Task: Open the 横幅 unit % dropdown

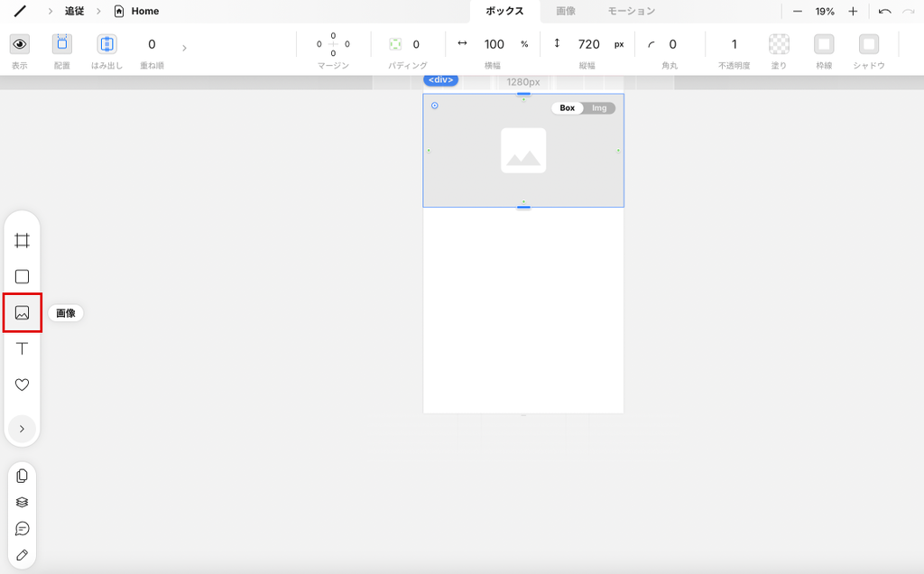Action: click(524, 44)
